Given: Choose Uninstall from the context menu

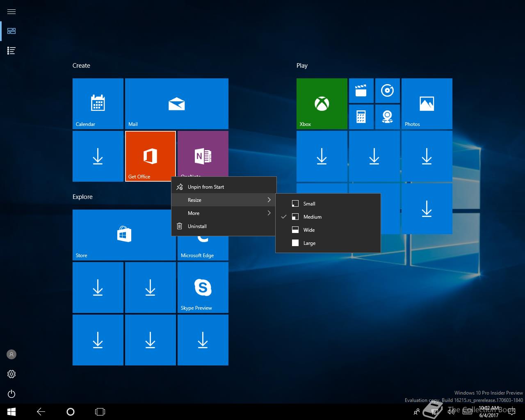Looking at the screenshot, I should point(224,226).
